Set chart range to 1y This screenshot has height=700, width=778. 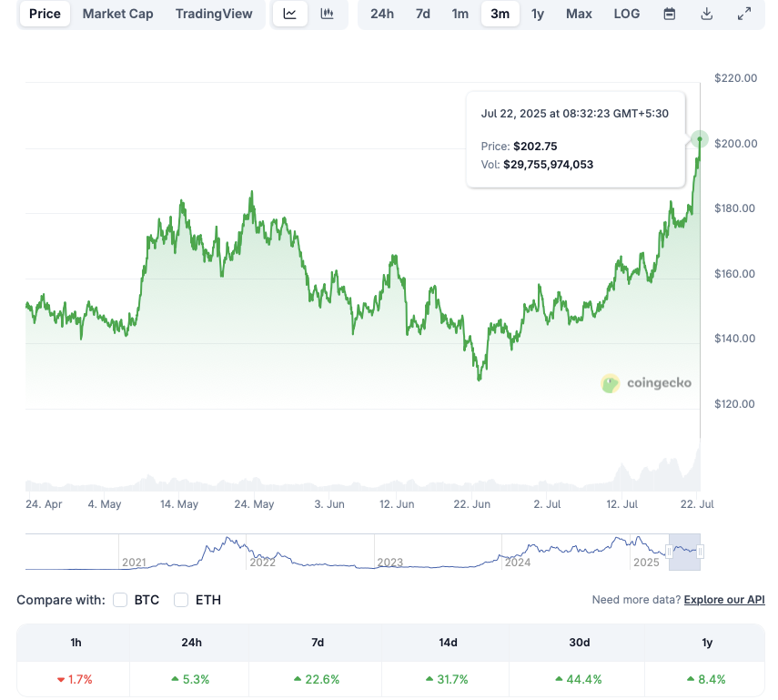(x=538, y=14)
